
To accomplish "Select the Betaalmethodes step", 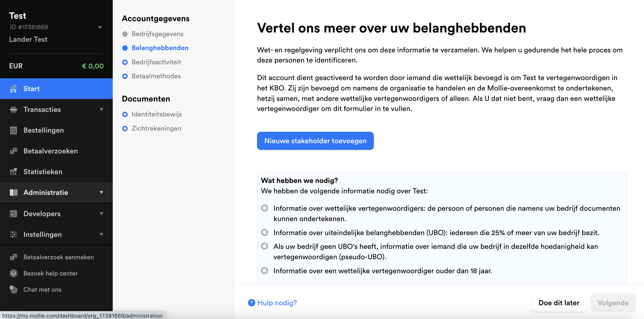I will pyautogui.click(x=156, y=76).
